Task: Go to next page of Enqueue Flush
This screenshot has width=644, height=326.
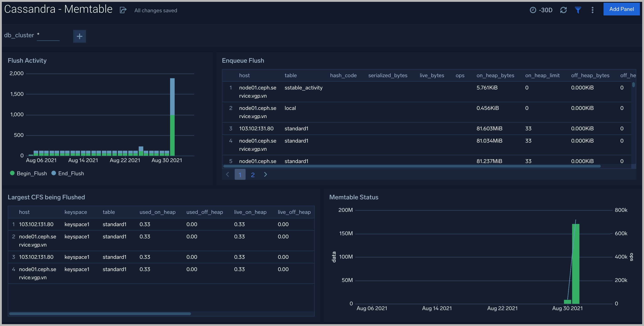Action: click(266, 175)
